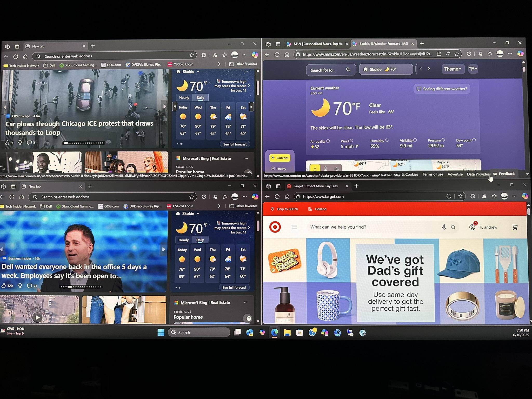This screenshot has height=399, width=532.
Task: Open Target hamburger menu
Action: click(x=294, y=227)
